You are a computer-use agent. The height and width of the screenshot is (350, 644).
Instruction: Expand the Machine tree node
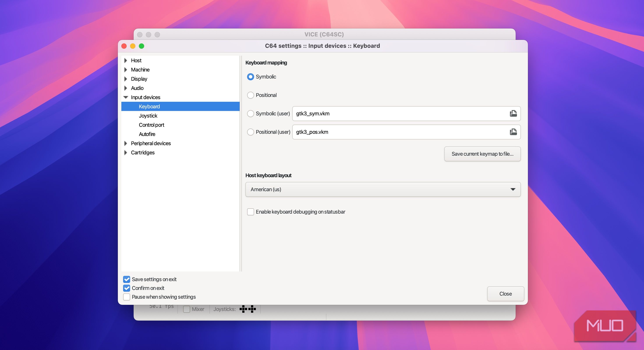126,70
